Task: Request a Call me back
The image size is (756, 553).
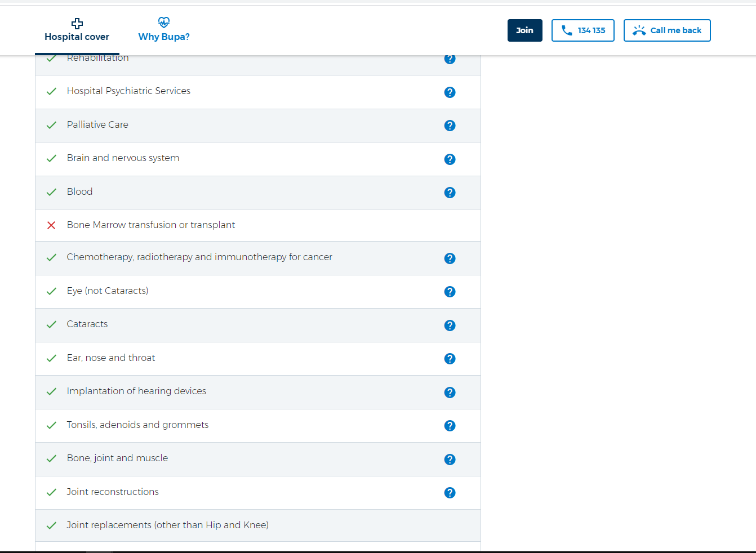Action: point(667,30)
